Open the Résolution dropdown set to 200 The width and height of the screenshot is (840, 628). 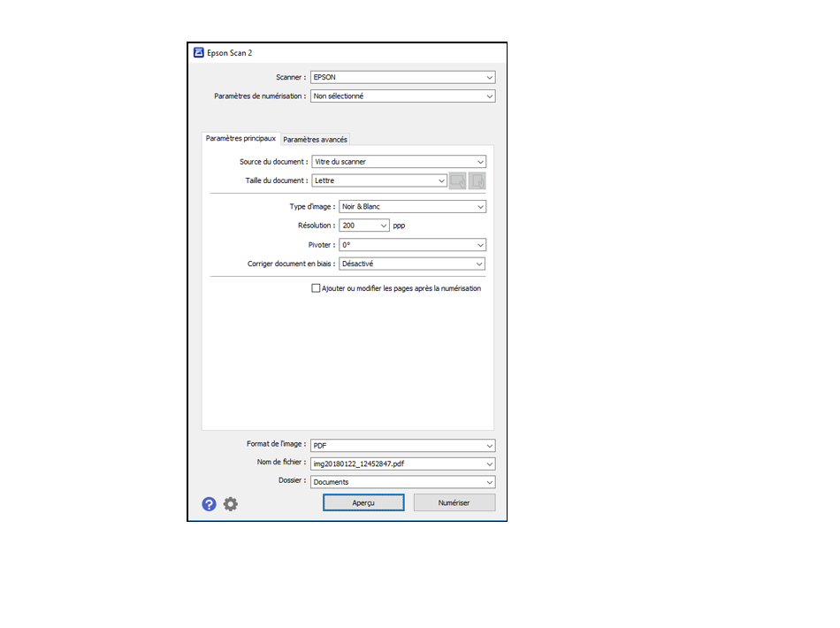[364, 226]
